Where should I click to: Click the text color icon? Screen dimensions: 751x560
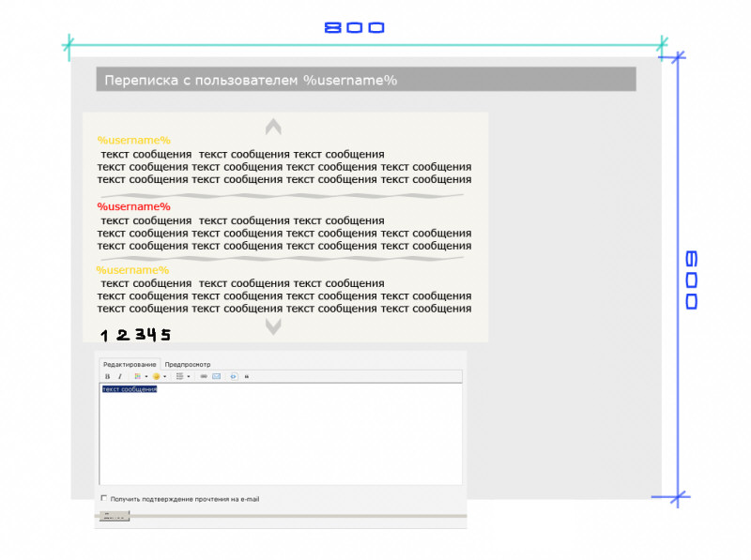coord(137,376)
